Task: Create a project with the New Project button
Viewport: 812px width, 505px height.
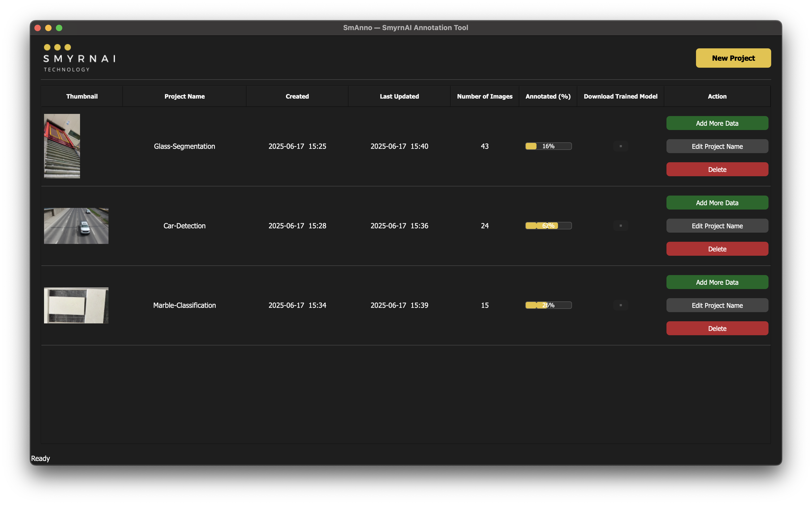Action: click(733, 58)
